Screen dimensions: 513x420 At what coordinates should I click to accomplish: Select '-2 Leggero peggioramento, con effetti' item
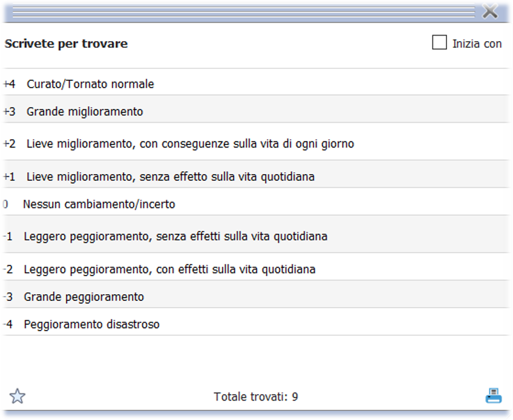(169, 269)
